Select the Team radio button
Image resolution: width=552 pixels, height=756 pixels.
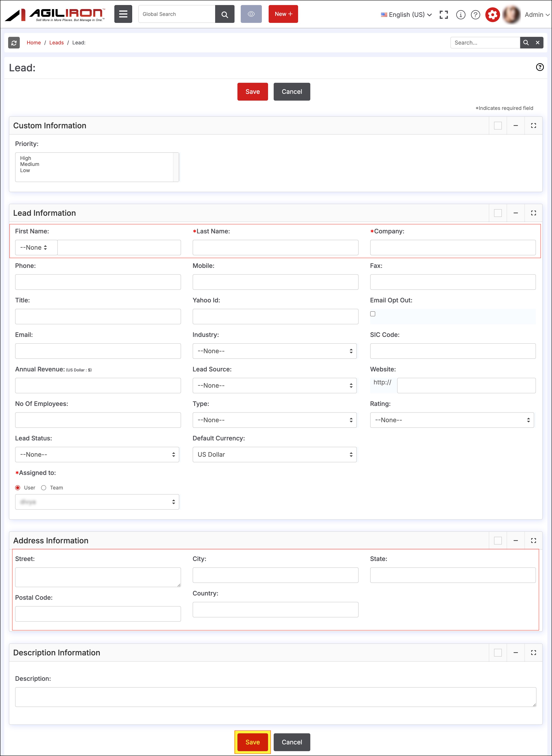click(43, 488)
